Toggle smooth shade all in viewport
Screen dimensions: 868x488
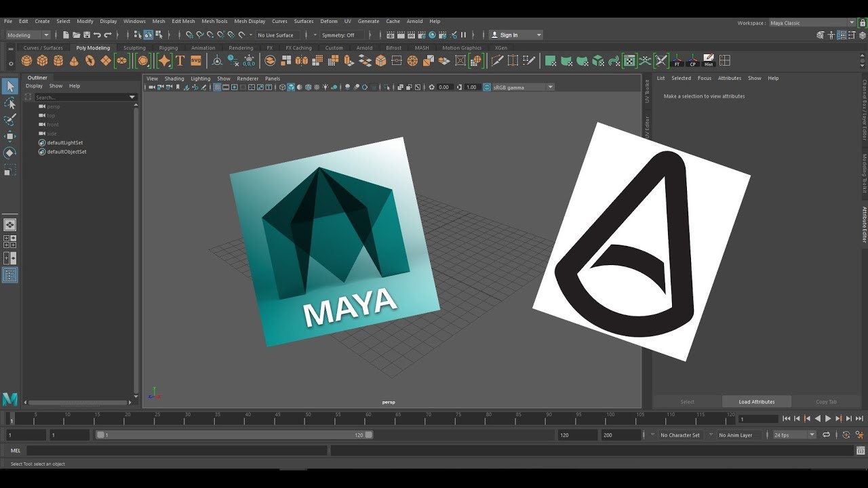291,87
